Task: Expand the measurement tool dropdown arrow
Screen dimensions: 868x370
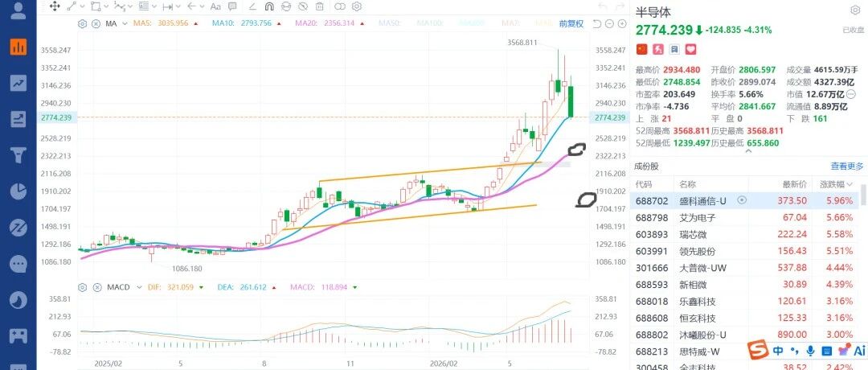Action: [x=178, y=6]
